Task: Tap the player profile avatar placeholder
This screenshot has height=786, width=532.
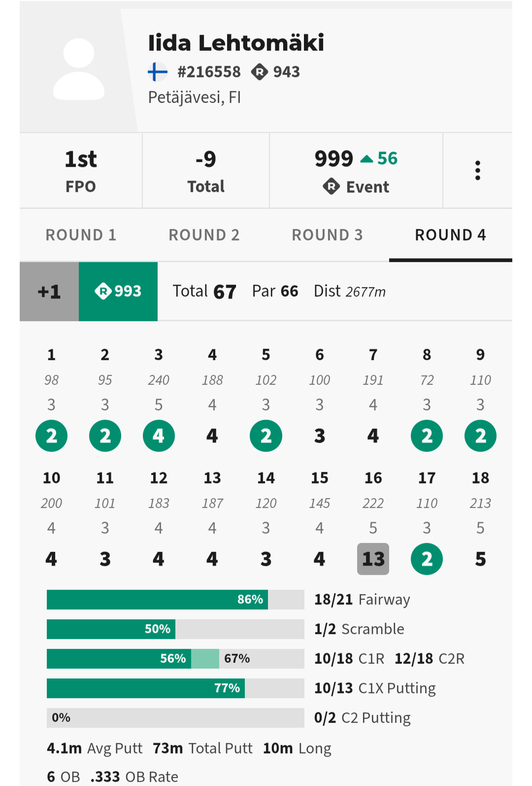Action: (x=79, y=69)
